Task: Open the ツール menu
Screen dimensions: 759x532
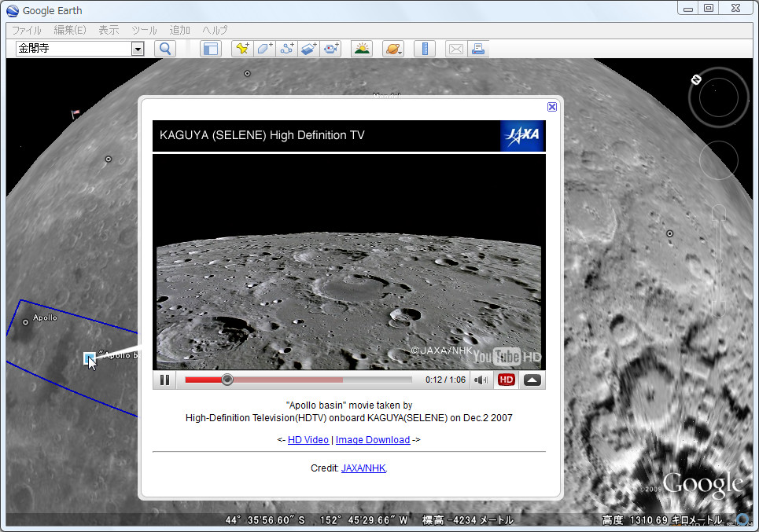Action: click(x=144, y=30)
